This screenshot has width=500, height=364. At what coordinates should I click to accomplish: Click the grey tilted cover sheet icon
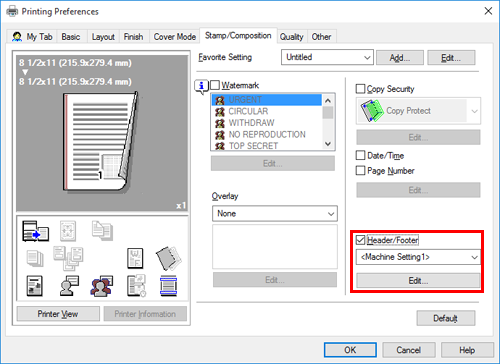[x=168, y=258]
